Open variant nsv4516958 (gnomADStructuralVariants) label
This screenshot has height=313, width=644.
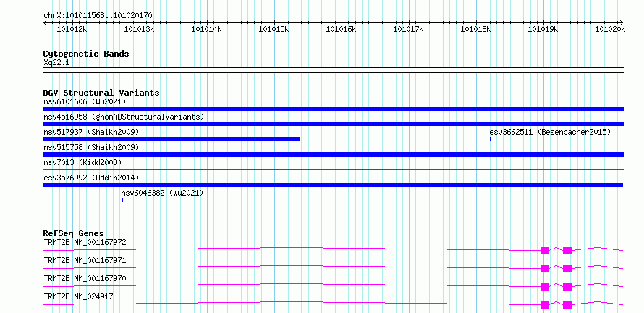[124, 117]
